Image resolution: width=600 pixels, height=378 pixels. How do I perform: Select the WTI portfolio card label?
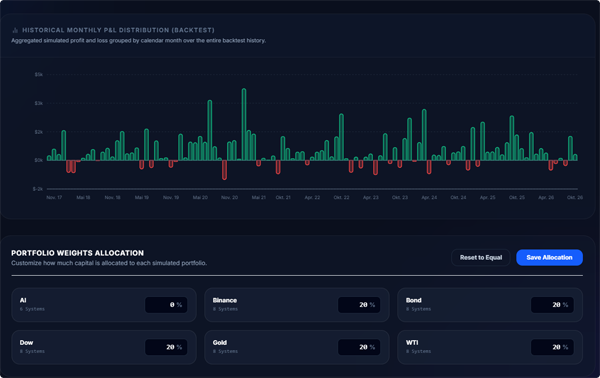tap(412, 342)
